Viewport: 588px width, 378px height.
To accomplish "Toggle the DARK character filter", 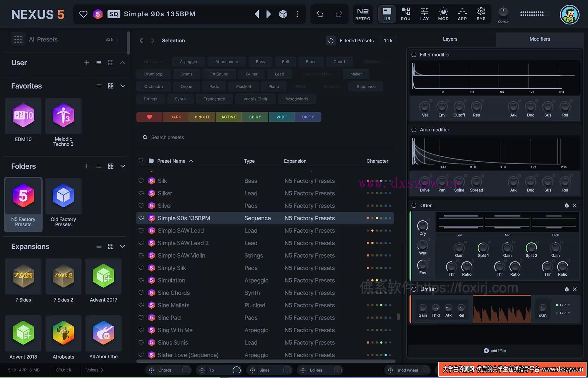I will [x=176, y=117].
